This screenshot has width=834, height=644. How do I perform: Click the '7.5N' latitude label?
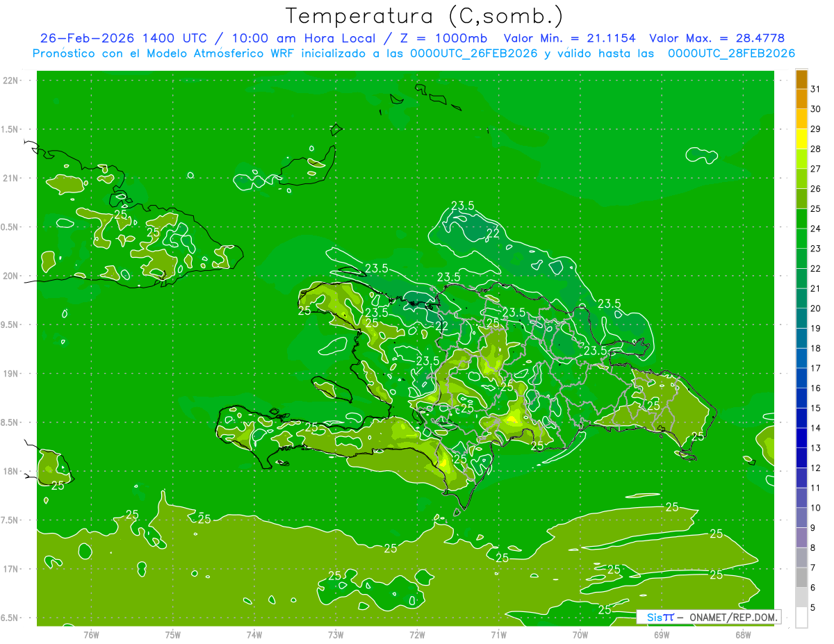tap(9, 520)
